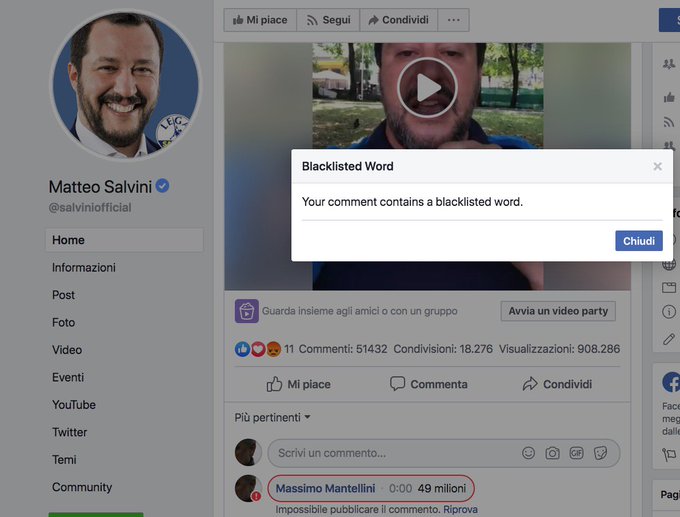Screen dimensions: 680x517
Task: Click the red error badge on commenter avatar
Action: point(256,496)
